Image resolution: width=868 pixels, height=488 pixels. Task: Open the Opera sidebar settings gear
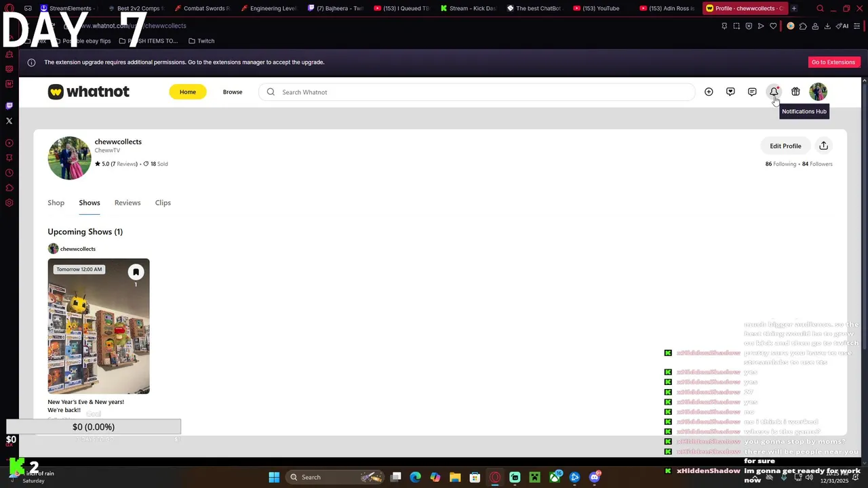pyautogui.click(x=9, y=203)
